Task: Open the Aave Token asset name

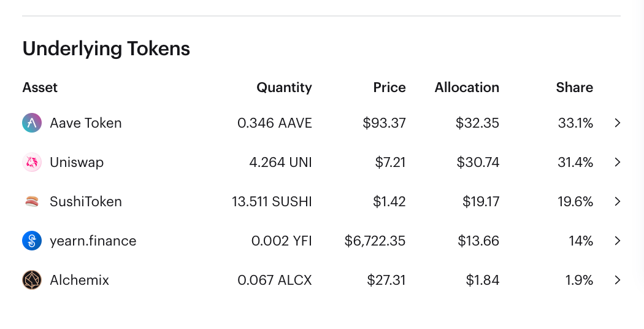Action: tap(86, 123)
